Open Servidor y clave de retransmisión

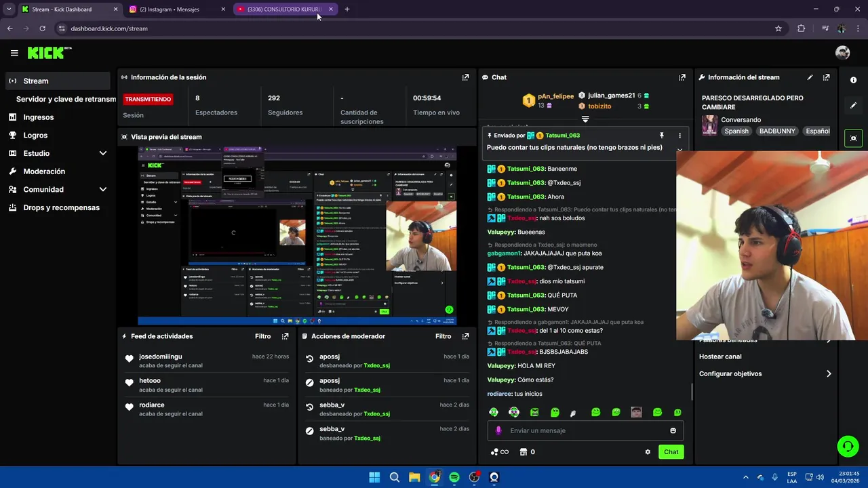pyautogui.click(x=66, y=99)
